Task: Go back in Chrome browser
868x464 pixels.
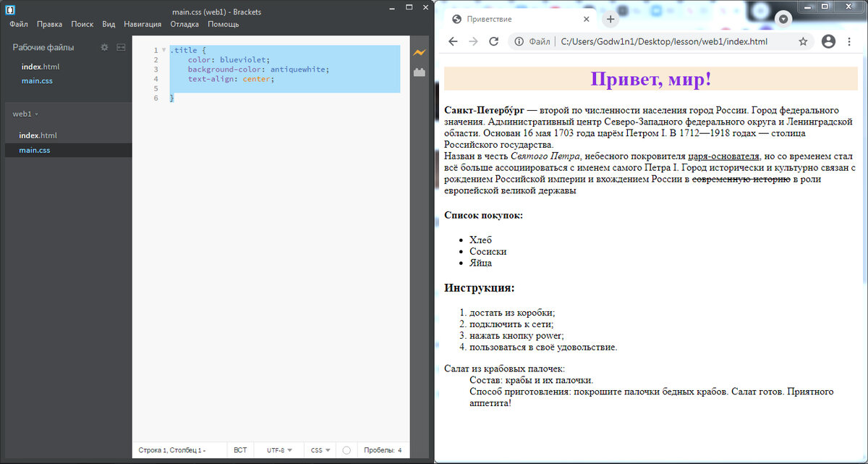Action: [453, 41]
